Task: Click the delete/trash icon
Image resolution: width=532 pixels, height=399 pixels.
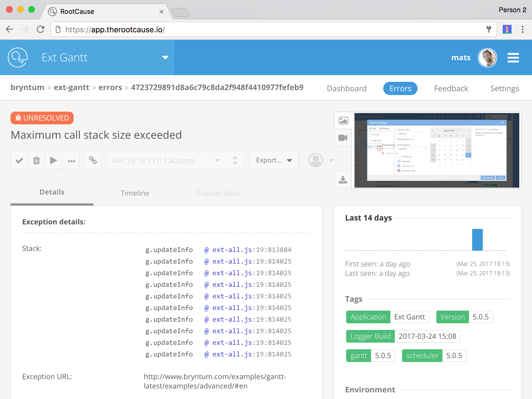Action: [x=36, y=161]
